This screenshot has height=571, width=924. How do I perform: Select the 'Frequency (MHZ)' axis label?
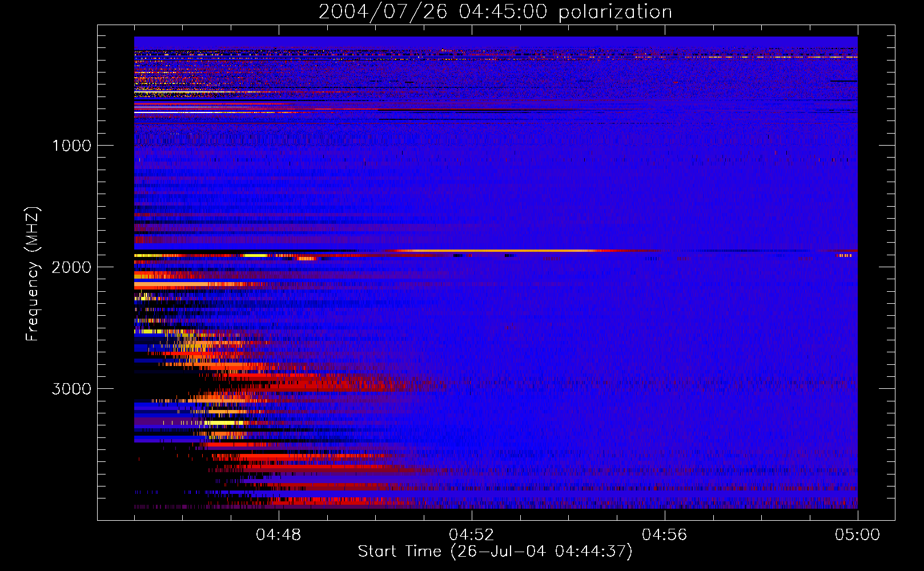click(x=33, y=274)
